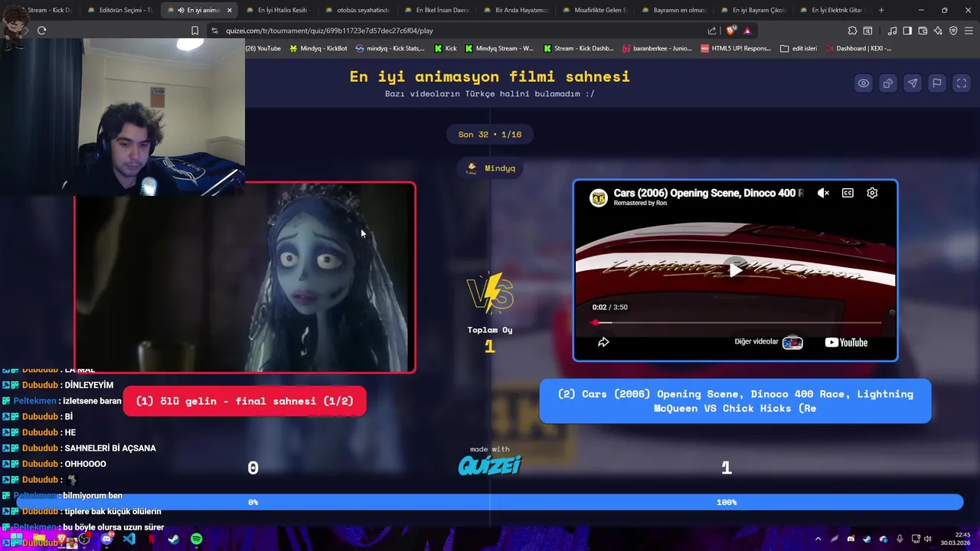
Task: Open the 'HTML5 UP! Respons...' bookmark
Action: point(735,48)
